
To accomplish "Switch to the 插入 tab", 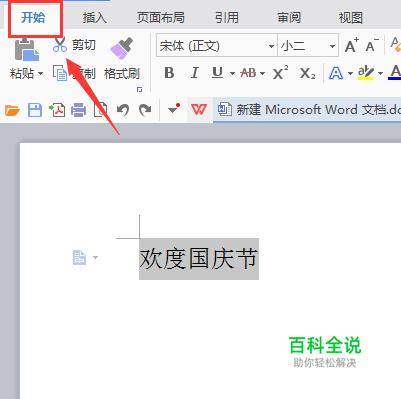I will 95,18.
